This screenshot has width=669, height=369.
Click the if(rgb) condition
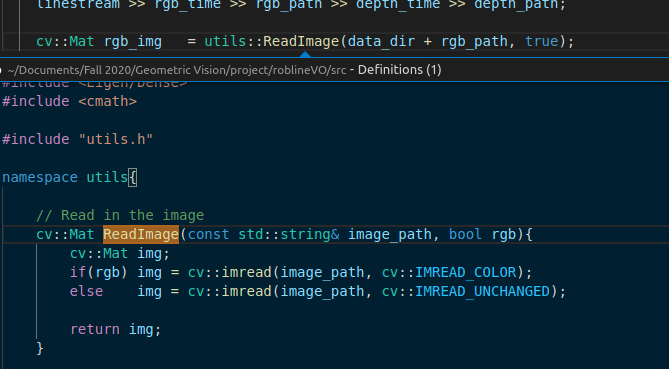pos(99,272)
